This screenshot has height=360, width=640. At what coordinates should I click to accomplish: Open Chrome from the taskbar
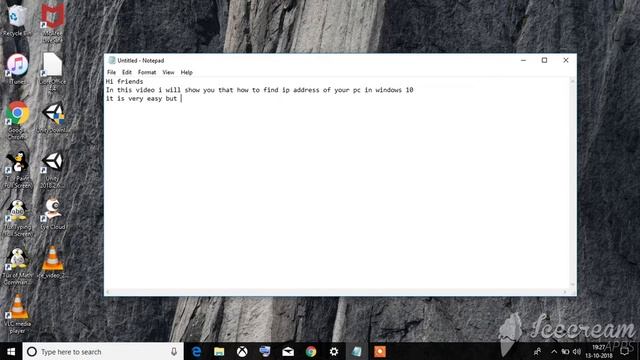311,351
